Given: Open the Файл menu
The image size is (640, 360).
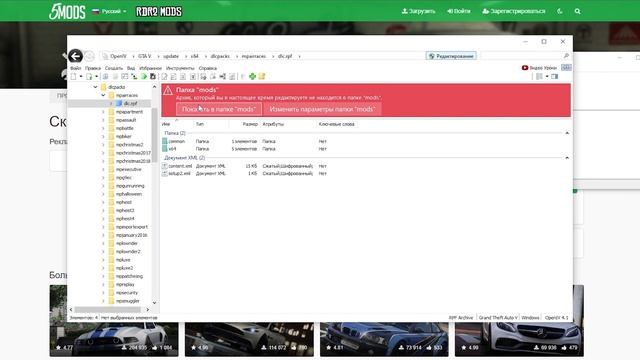Looking at the screenshot, I should pos(76,68).
